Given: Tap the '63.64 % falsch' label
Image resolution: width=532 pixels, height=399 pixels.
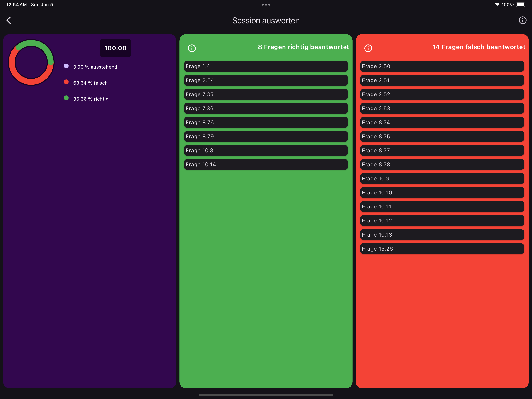Looking at the screenshot, I should click(90, 83).
